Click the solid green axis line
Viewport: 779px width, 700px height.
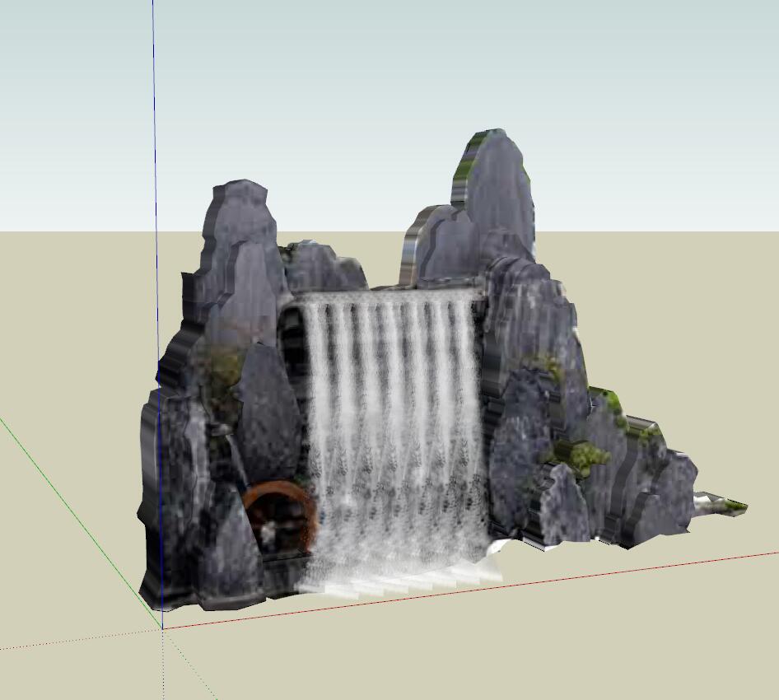(x=66, y=492)
